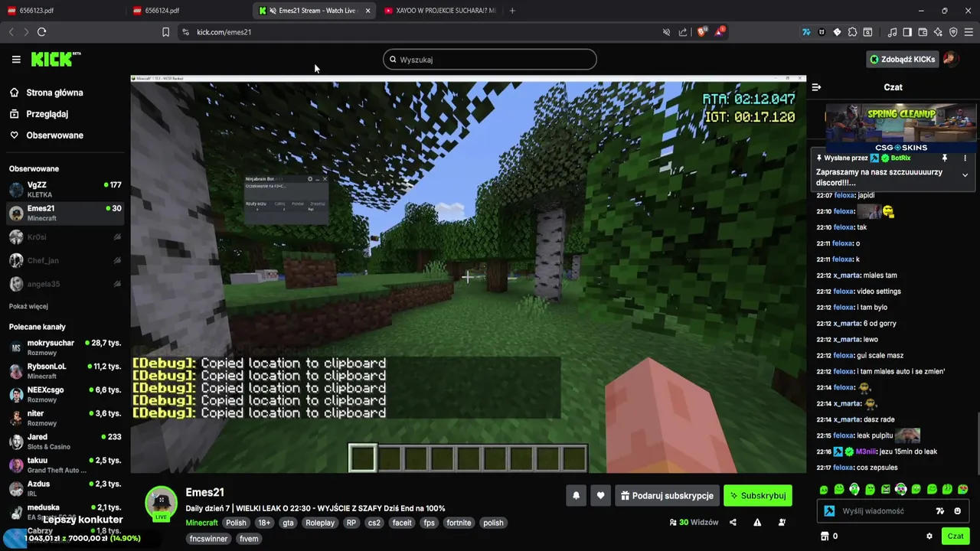Open chat shop icon
The height and width of the screenshot is (551, 980).
click(x=825, y=536)
